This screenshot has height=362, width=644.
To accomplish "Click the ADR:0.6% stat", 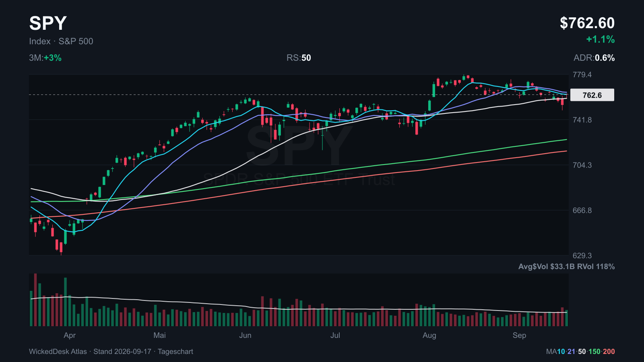I will [594, 58].
